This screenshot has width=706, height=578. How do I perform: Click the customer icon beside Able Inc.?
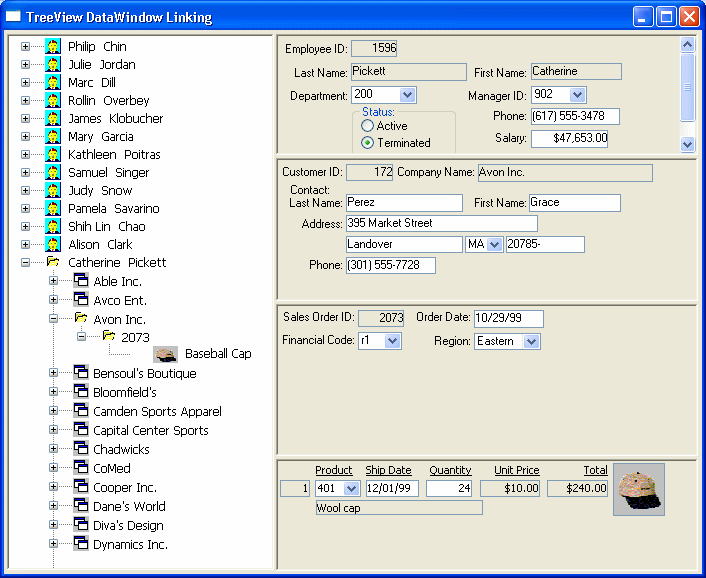point(80,282)
